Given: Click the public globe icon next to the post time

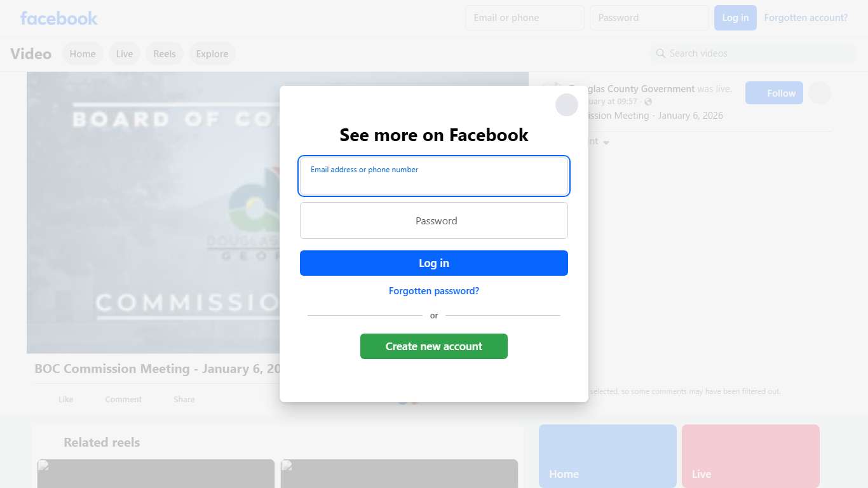Looking at the screenshot, I should click(648, 102).
